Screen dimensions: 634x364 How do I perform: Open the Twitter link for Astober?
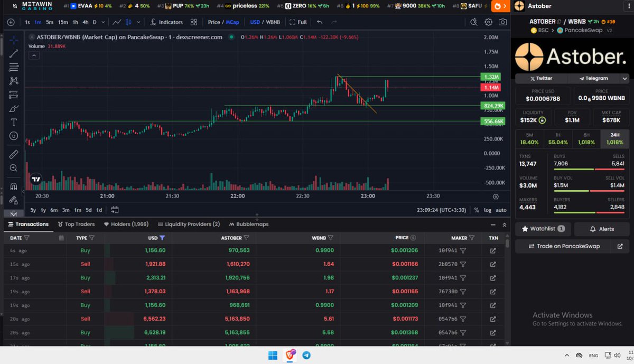540,78
